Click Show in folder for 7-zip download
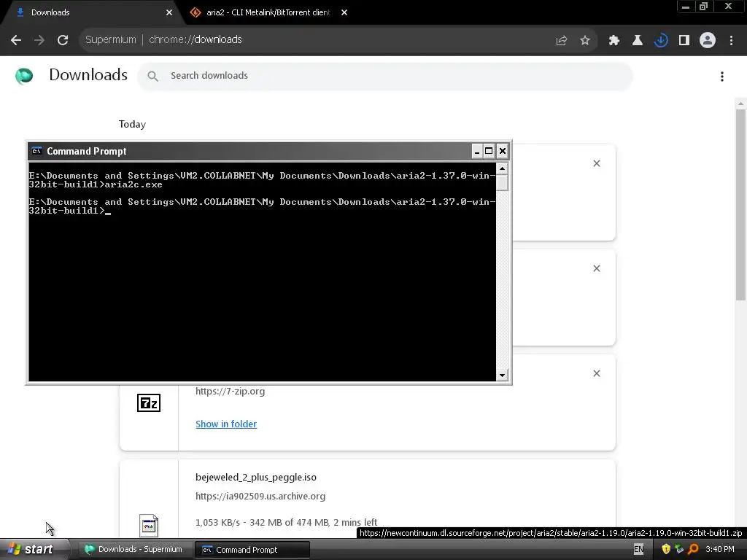Viewport: 747px width, 560px height. tap(226, 424)
